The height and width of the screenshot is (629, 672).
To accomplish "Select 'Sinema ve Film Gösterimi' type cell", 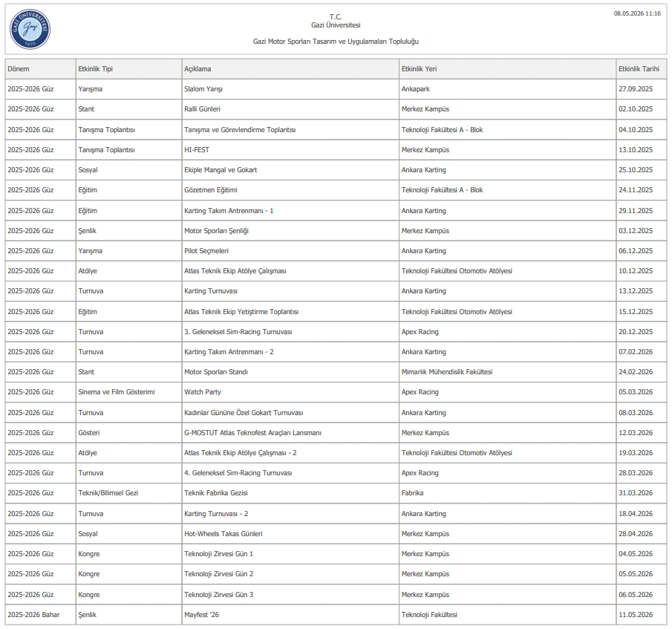I will pos(129,393).
